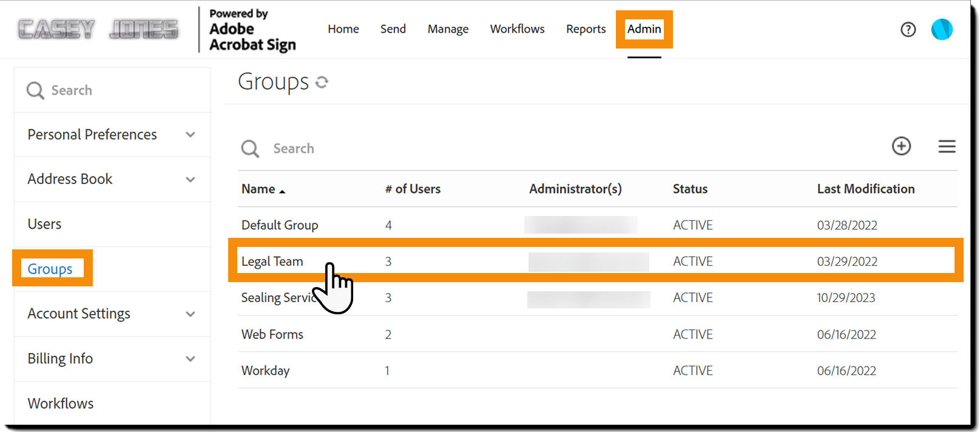Sort groups by Name column arrow
980x432 pixels.
pyautogui.click(x=282, y=191)
